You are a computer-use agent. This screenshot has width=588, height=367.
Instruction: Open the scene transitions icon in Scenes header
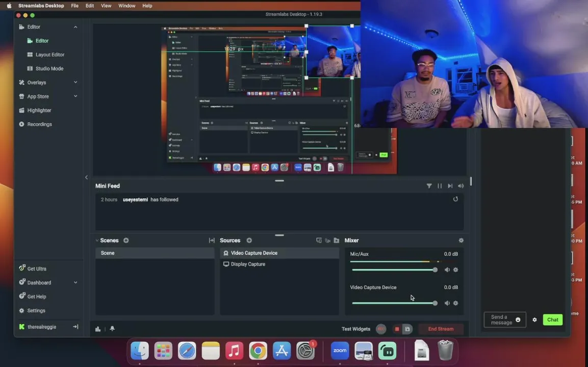[x=212, y=240]
